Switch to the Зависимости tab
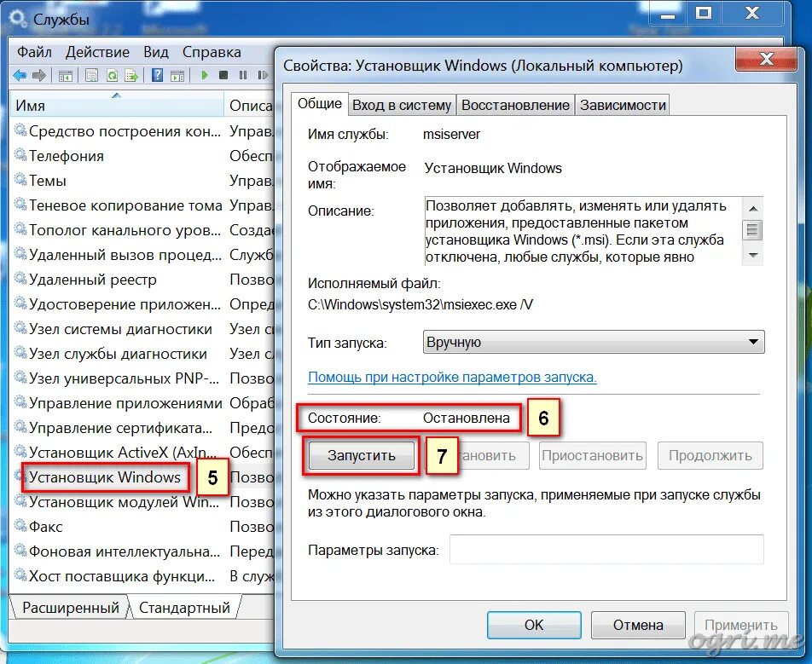812x664 pixels. click(x=623, y=105)
